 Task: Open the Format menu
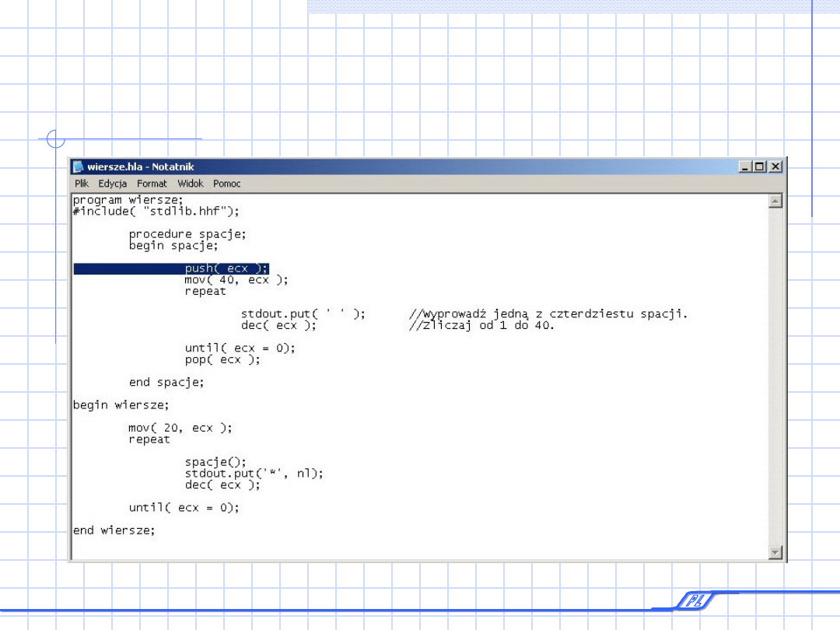[x=152, y=184]
